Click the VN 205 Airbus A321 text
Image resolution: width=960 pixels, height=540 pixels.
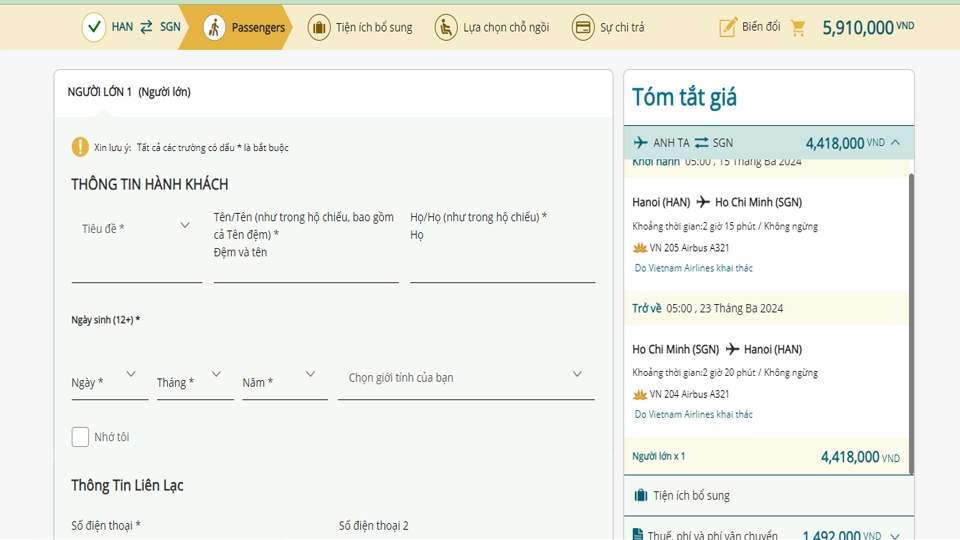tap(689, 248)
